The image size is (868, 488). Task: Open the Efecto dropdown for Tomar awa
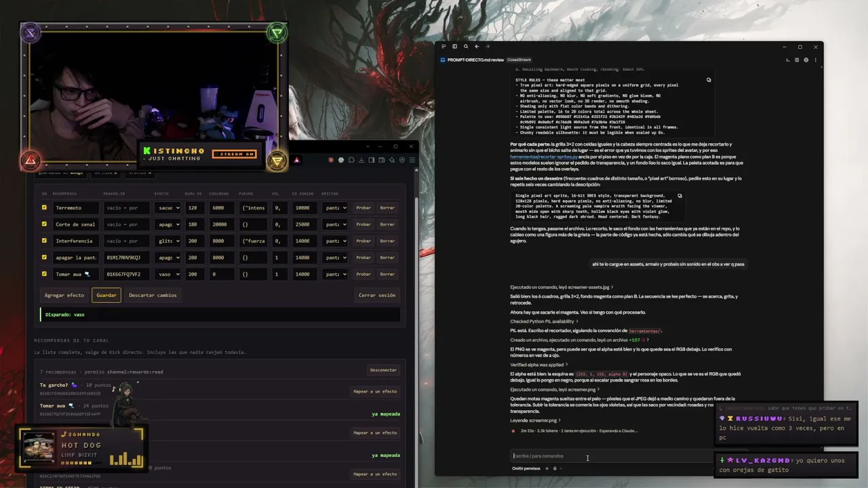(x=167, y=274)
